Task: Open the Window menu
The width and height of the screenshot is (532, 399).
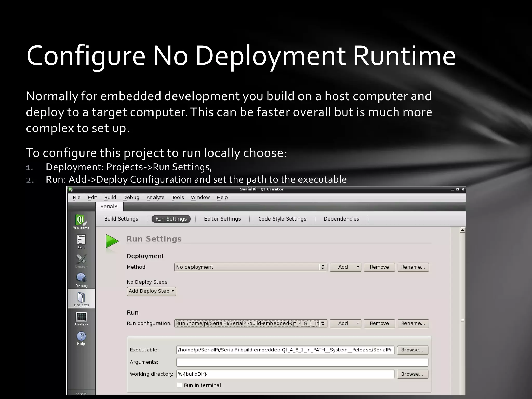Action: point(200,197)
